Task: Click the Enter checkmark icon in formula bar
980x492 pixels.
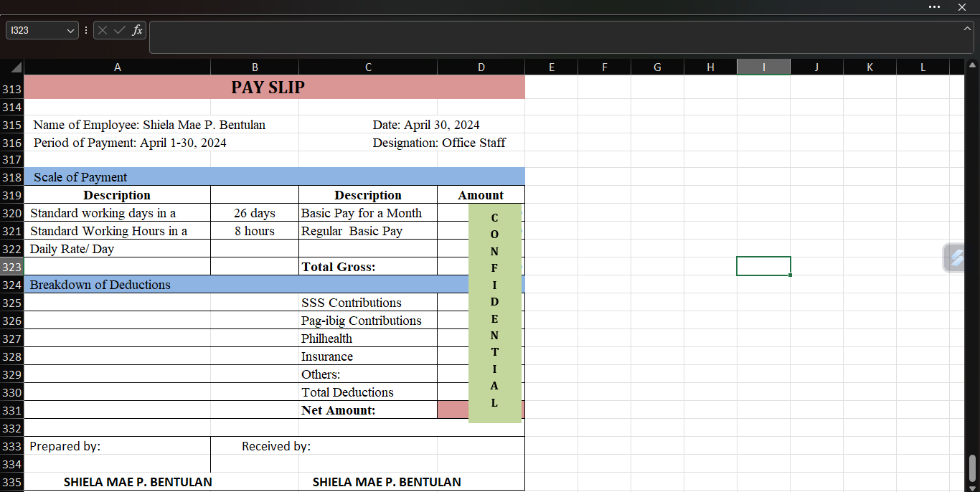Action: coord(120,30)
